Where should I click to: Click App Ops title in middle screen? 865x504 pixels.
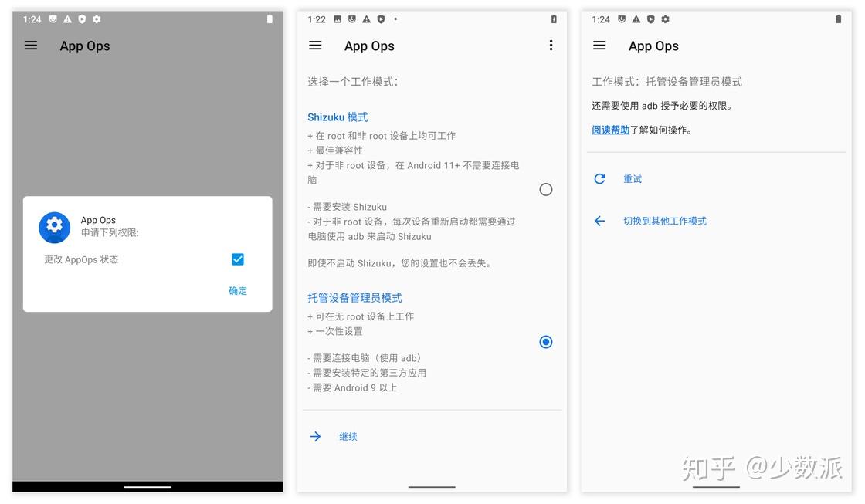pos(369,46)
